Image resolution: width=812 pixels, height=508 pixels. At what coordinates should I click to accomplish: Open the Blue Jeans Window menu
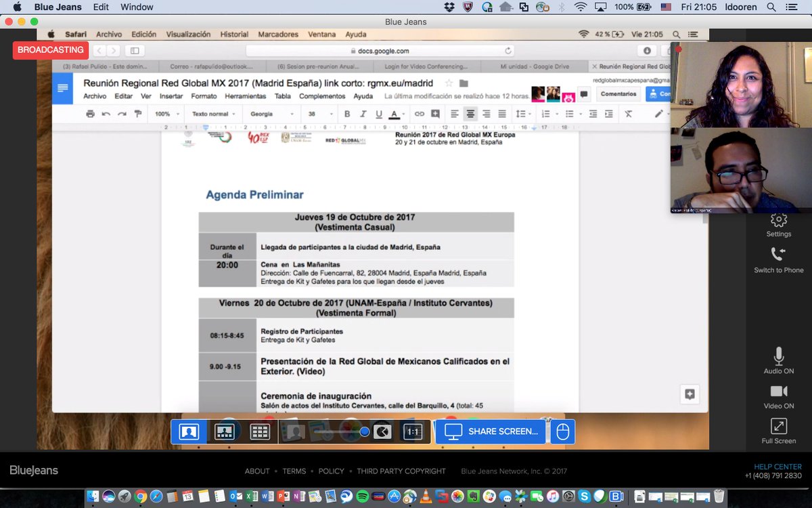click(137, 7)
